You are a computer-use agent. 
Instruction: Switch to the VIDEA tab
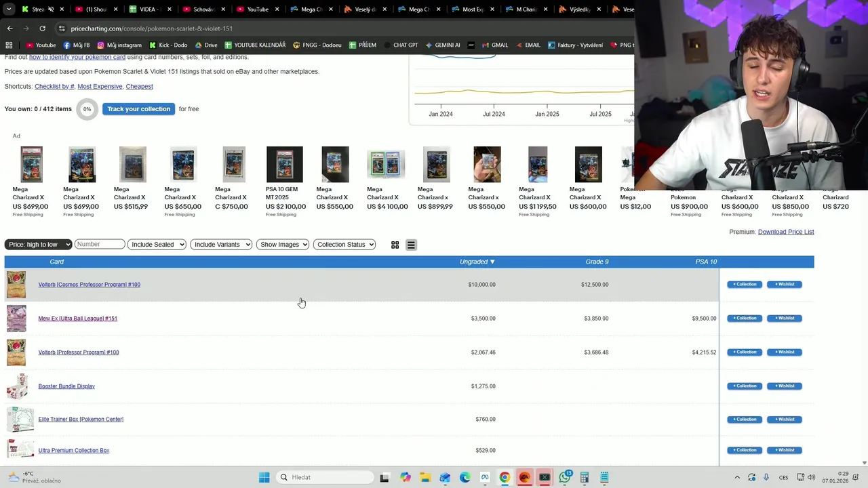click(x=146, y=9)
